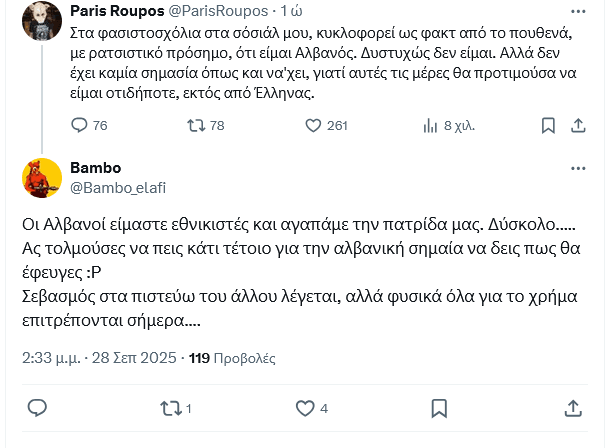Click the 2:33 μ.μ. 28 Σεπ 2025 timestamp
615x448 pixels.
(x=99, y=357)
